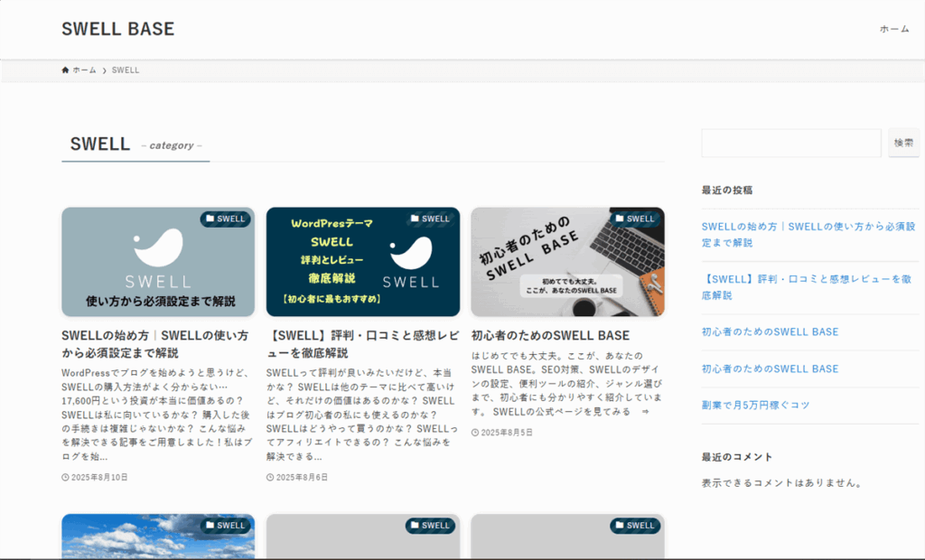Click the clock icon beside 2025年8月5日
This screenshot has width=925, height=560.
coord(475,433)
